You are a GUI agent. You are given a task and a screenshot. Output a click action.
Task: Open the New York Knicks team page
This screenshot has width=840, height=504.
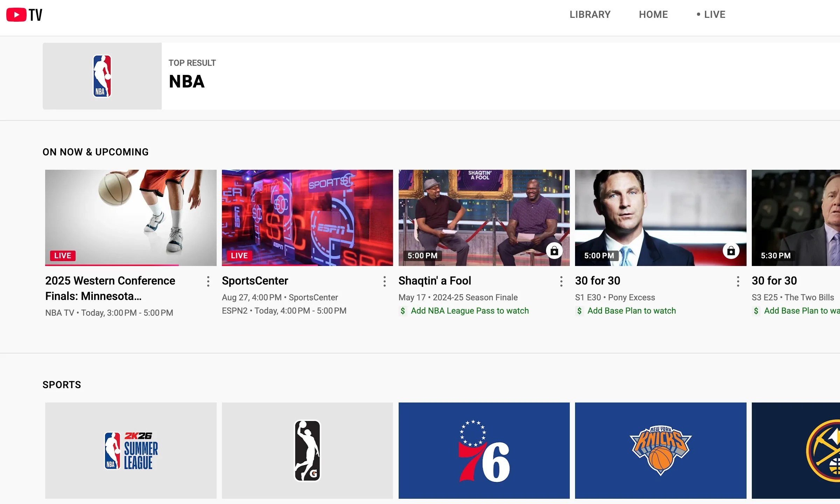pyautogui.click(x=660, y=451)
